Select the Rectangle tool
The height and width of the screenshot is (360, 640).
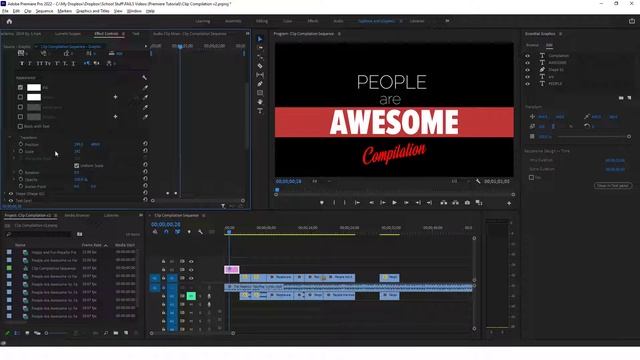[x=260, y=93]
